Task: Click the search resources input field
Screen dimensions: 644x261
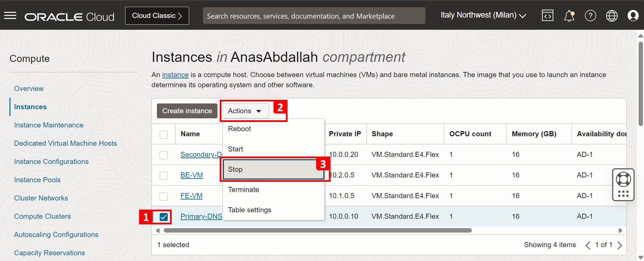Action: point(314,16)
